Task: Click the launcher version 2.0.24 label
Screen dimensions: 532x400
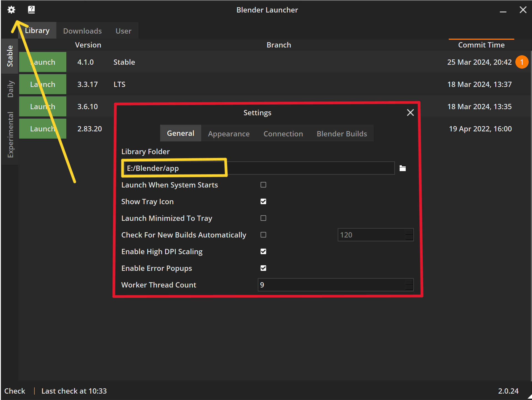Action: click(x=508, y=391)
